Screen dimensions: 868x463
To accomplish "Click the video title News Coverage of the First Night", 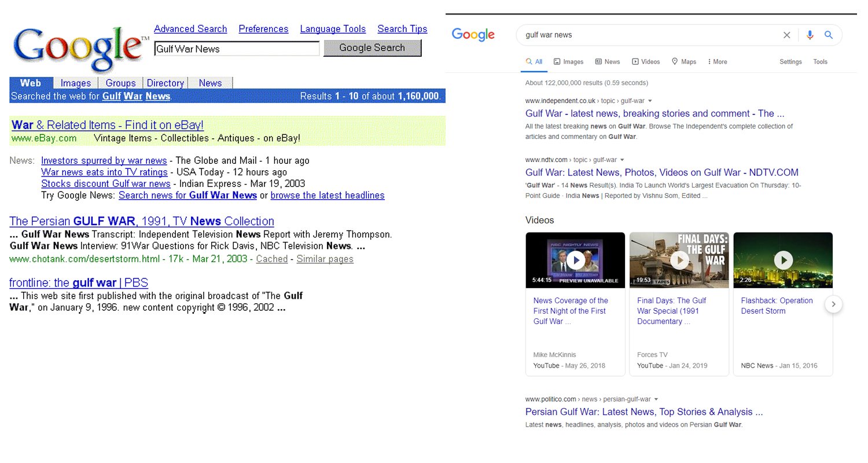I will (571, 311).
